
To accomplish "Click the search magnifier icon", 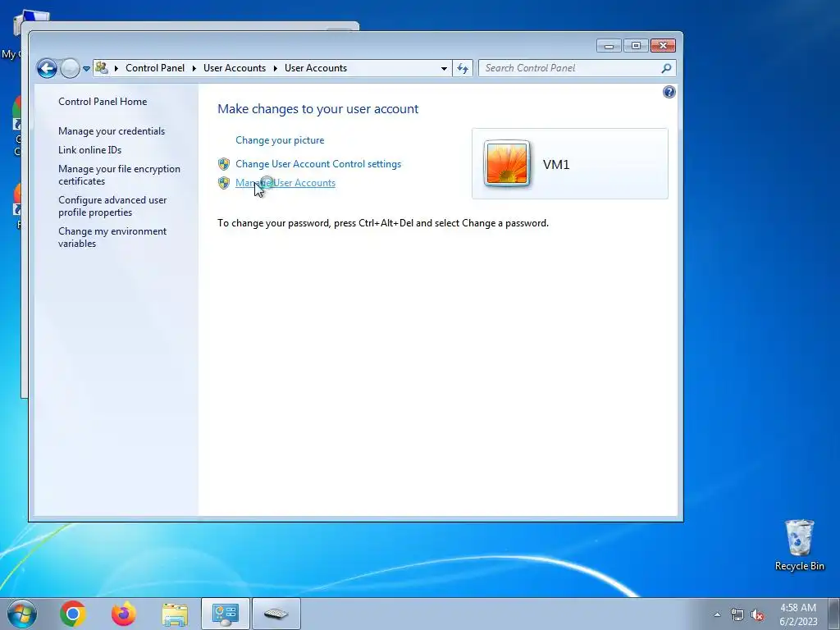I will 666,68.
